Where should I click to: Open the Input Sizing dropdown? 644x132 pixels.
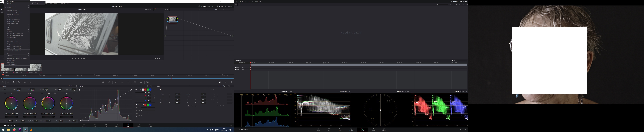222,86
